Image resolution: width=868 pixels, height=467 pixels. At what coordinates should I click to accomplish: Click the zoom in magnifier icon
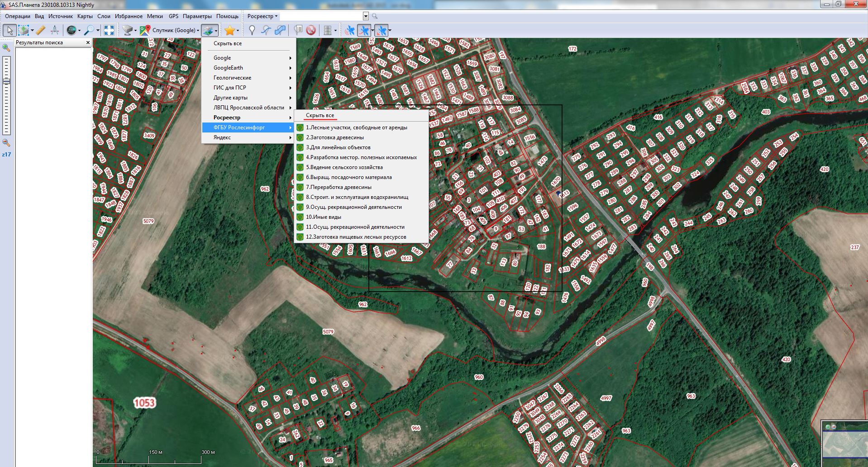tap(6, 47)
